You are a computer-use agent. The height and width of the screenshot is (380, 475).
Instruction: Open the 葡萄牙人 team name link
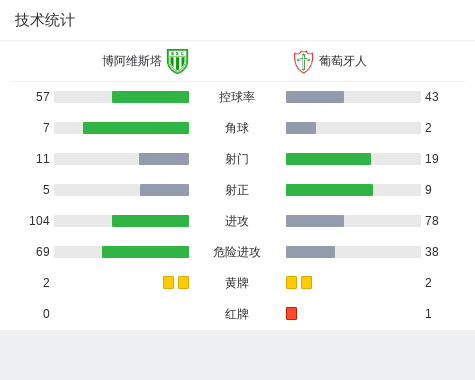pos(343,61)
